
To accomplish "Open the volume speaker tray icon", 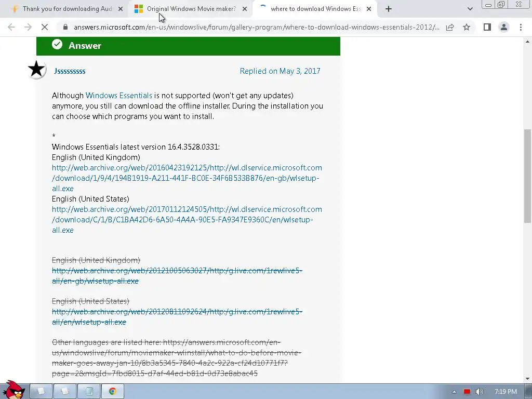I will (479, 392).
